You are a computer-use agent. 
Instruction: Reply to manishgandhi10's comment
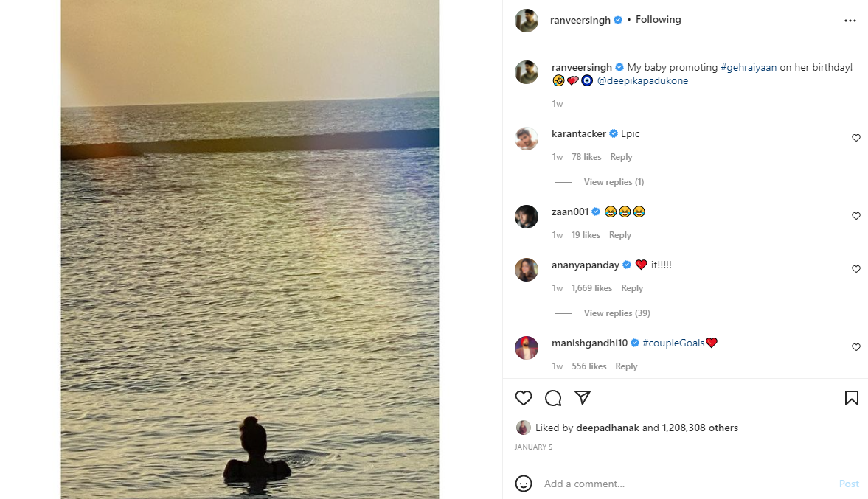click(x=626, y=366)
